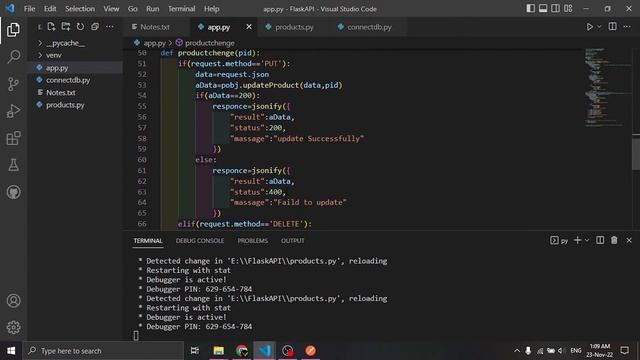
Task: Split the editor to the right
Action: [613, 27]
